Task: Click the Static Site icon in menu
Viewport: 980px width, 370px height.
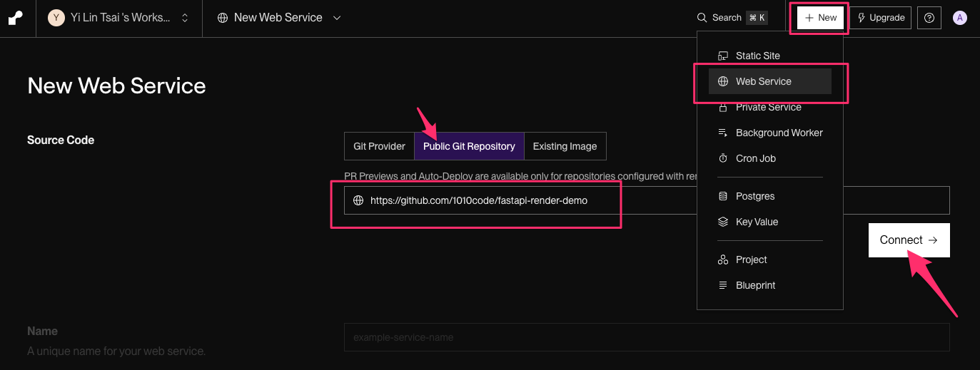Action: click(723, 56)
